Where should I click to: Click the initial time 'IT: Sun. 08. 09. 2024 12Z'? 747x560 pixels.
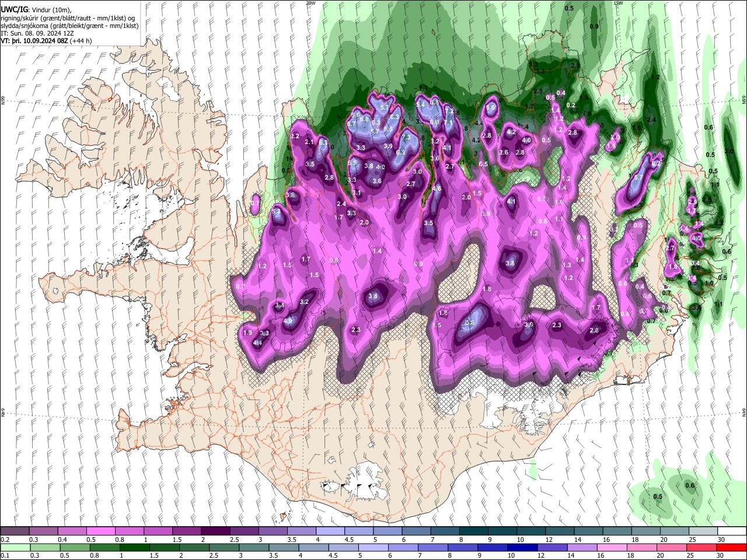click(x=37, y=33)
